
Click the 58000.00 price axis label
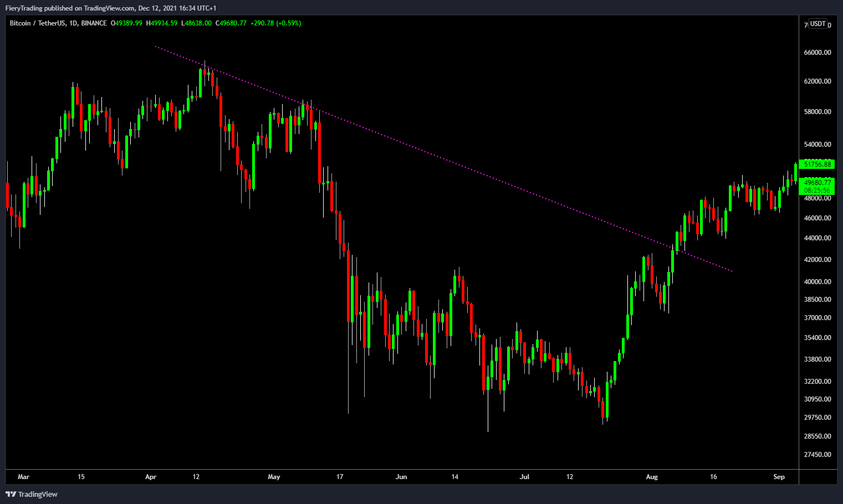(x=818, y=111)
